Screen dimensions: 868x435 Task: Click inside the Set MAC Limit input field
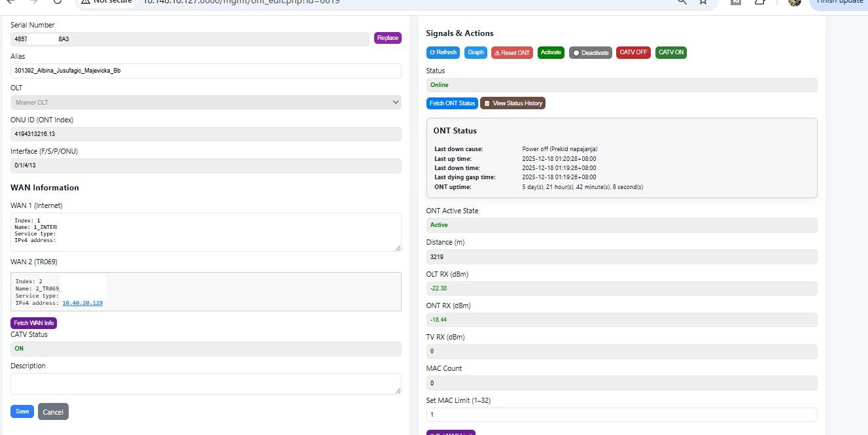(x=621, y=414)
